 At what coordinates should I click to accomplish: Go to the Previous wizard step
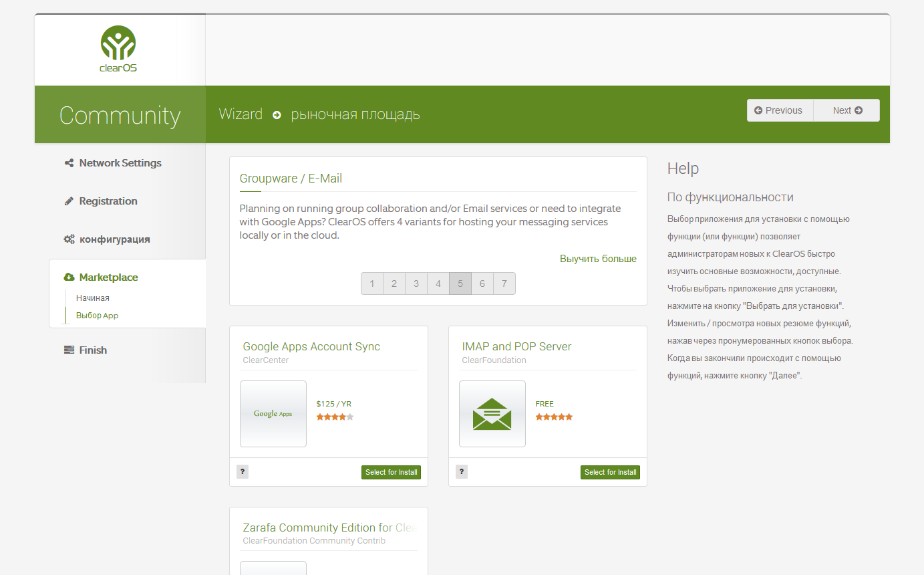pyautogui.click(x=780, y=110)
